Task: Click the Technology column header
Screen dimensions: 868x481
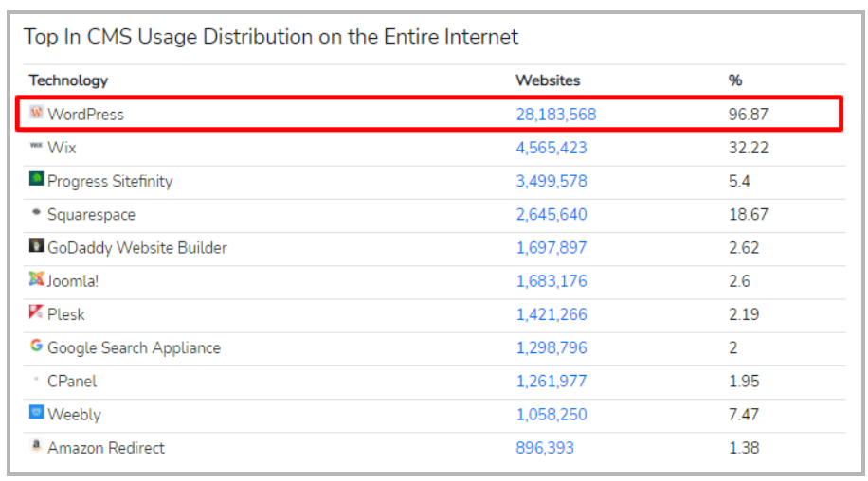Action: [68, 80]
